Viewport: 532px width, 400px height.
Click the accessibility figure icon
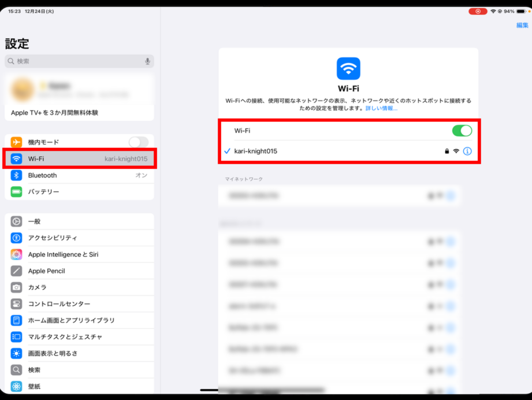click(16, 238)
